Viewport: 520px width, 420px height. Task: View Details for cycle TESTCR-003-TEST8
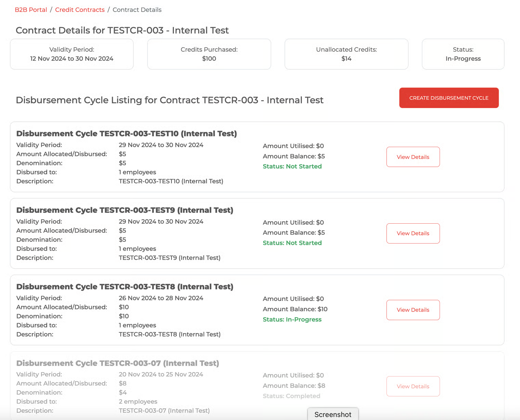point(413,310)
